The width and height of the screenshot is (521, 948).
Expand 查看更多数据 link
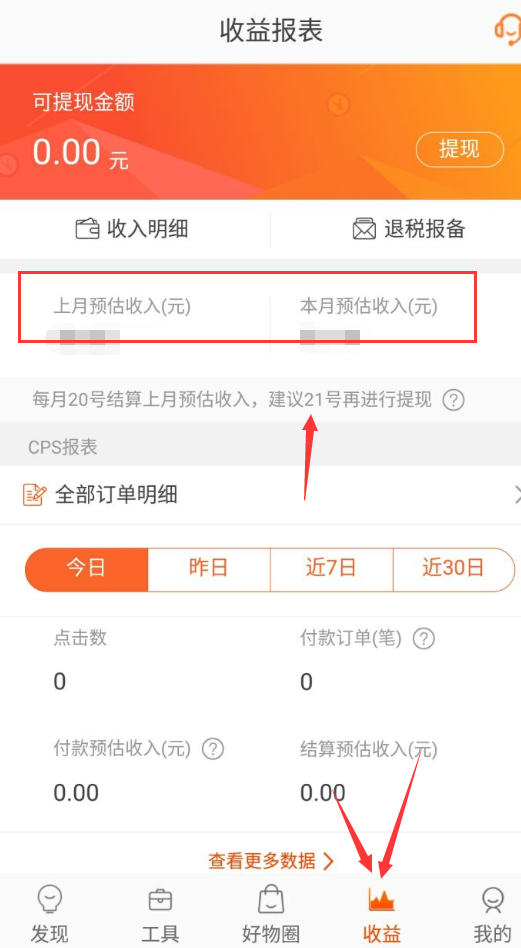(x=271, y=861)
